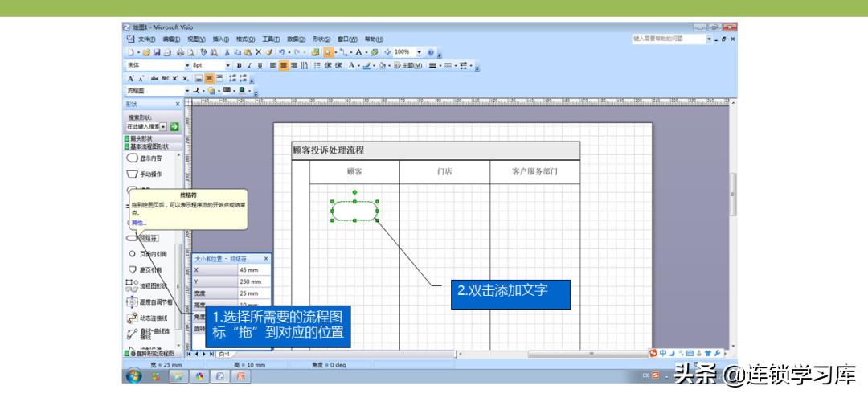Open the 视图(V) menu

tap(197, 39)
